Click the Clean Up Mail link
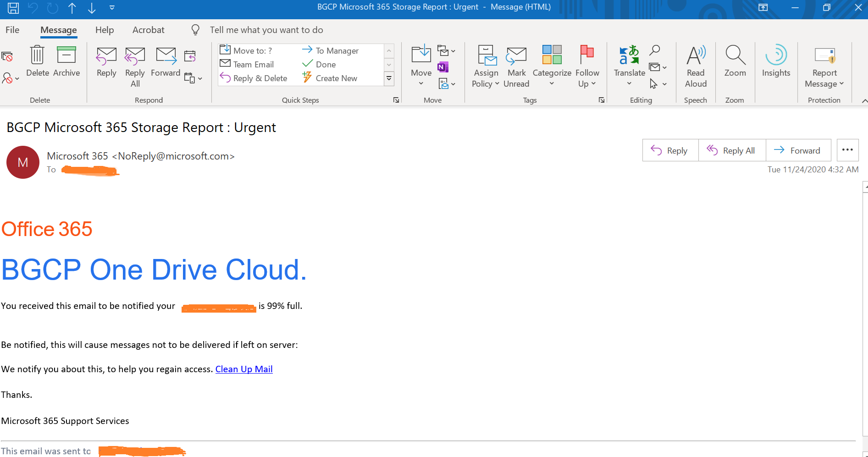Viewport: 868px width, 457px height. coord(244,369)
